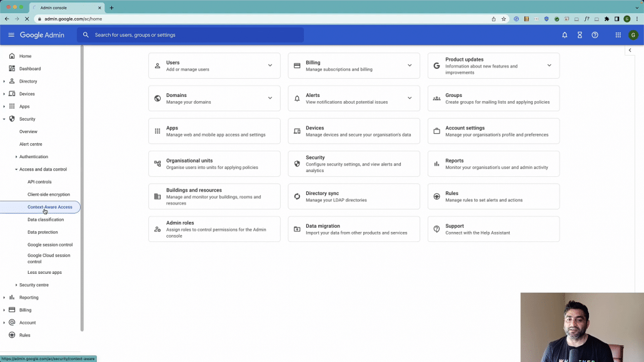This screenshot has height=362, width=644.
Task: Open the tasks hourglass icon
Action: point(580,35)
